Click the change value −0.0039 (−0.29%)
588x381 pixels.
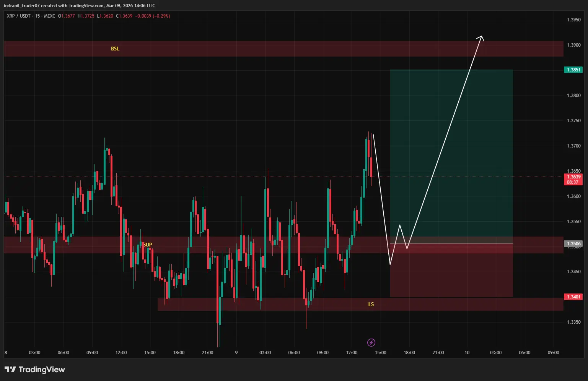153,16
